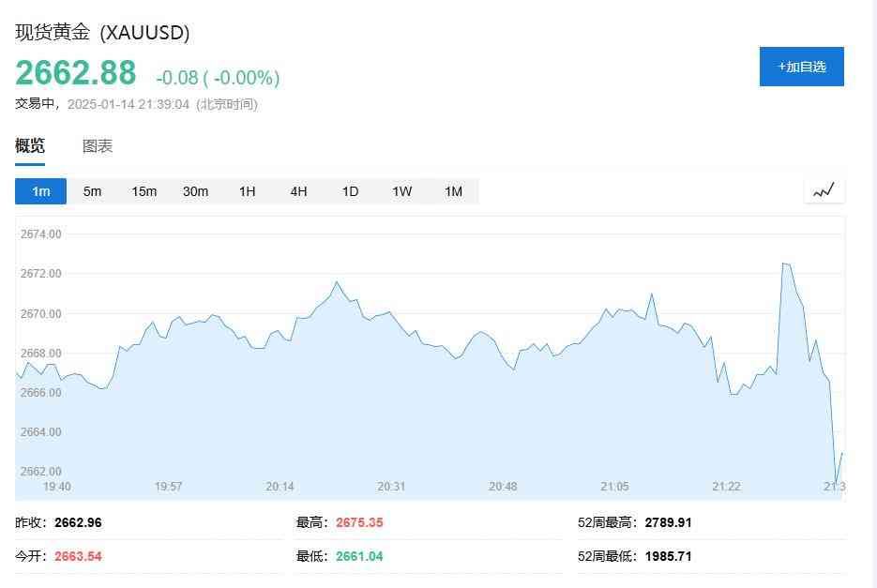The image size is (877, 588).
Task: Select the 5m timeframe
Action: click(92, 191)
